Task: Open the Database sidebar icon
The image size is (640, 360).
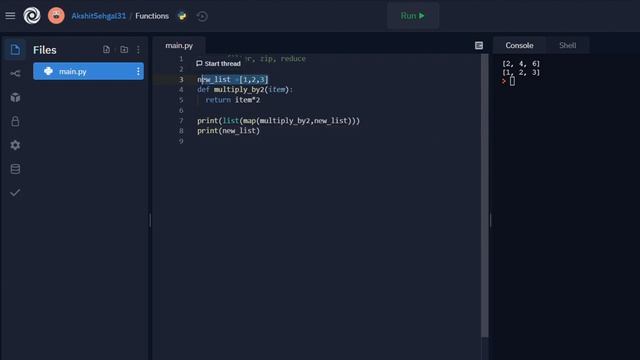Action: (x=15, y=169)
